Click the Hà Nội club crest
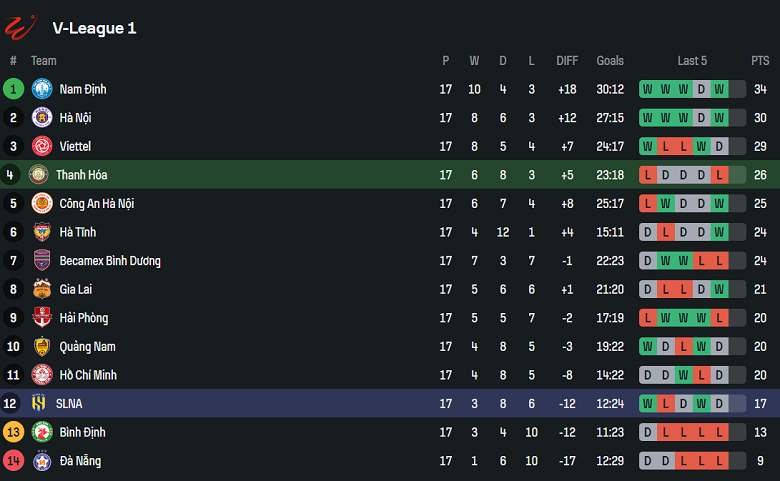The width and height of the screenshot is (780, 481). coord(41,118)
